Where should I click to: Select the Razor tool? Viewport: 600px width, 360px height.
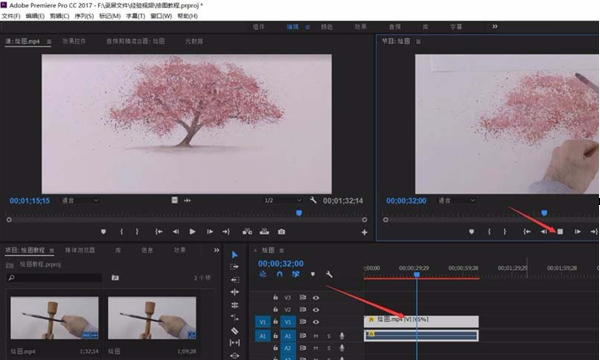235,330
